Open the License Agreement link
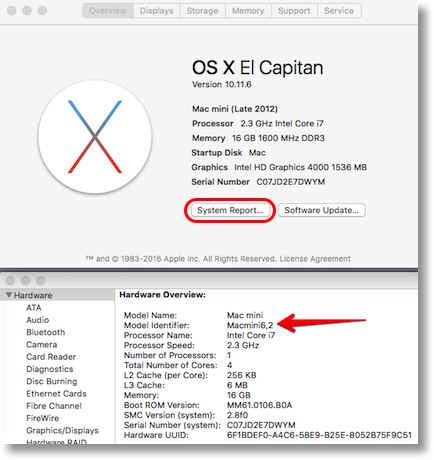Viewport: 434px width, 460px height. (x=315, y=259)
